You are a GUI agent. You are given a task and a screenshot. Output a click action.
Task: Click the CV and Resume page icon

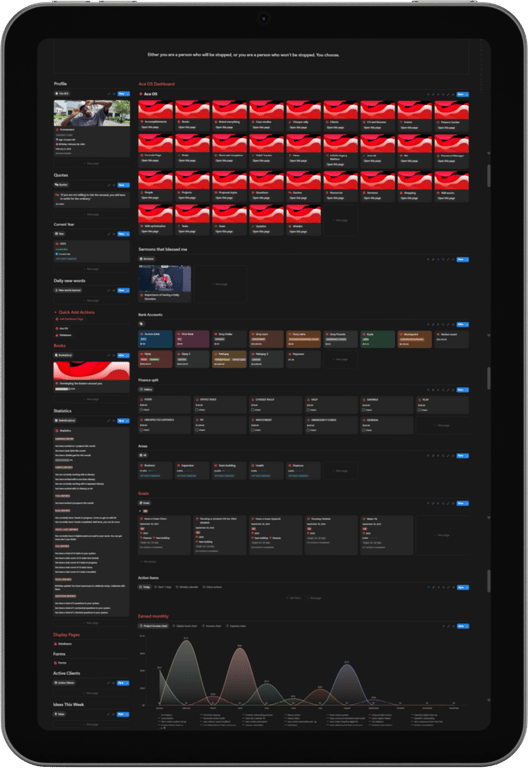(364, 122)
